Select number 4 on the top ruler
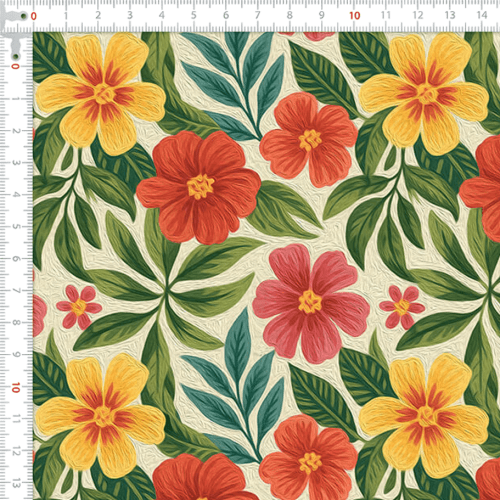 pyautogui.click(x=162, y=15)
